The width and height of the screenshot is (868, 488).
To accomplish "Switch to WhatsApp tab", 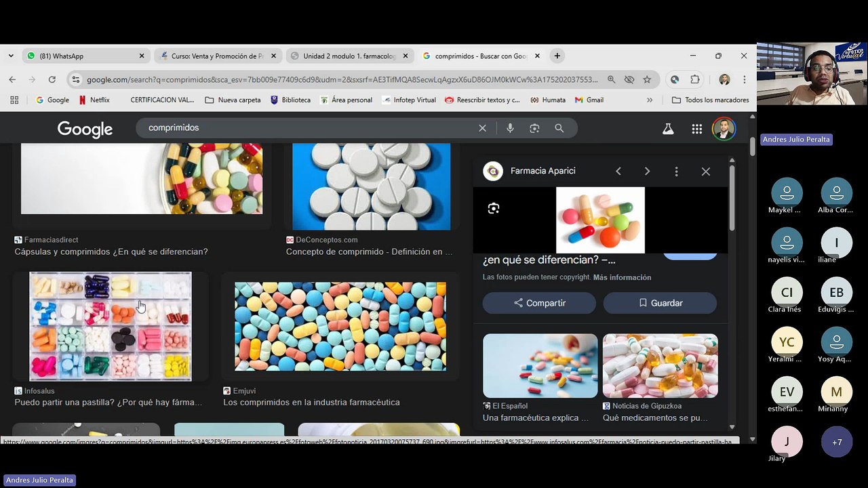I will pyautogui.click(x=85, y=56).
